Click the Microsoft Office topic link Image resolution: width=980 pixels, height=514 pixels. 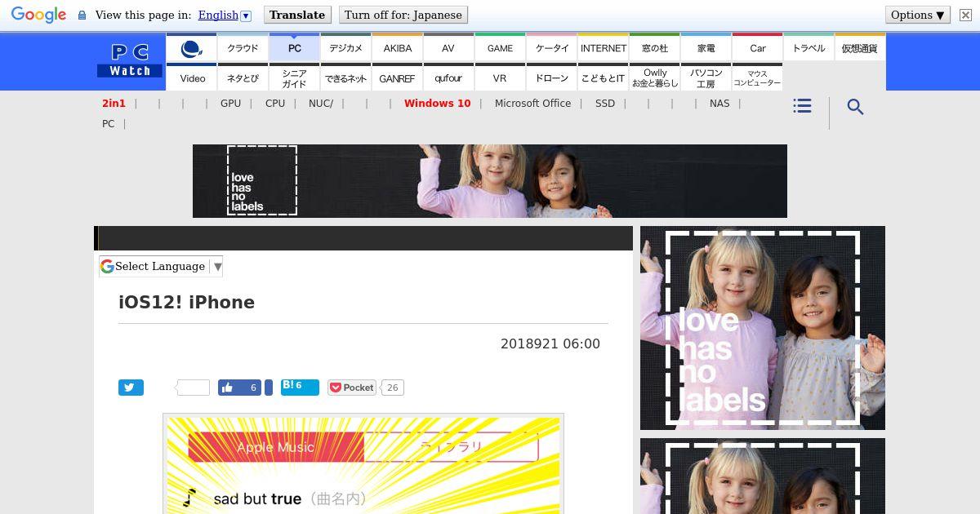532,104
